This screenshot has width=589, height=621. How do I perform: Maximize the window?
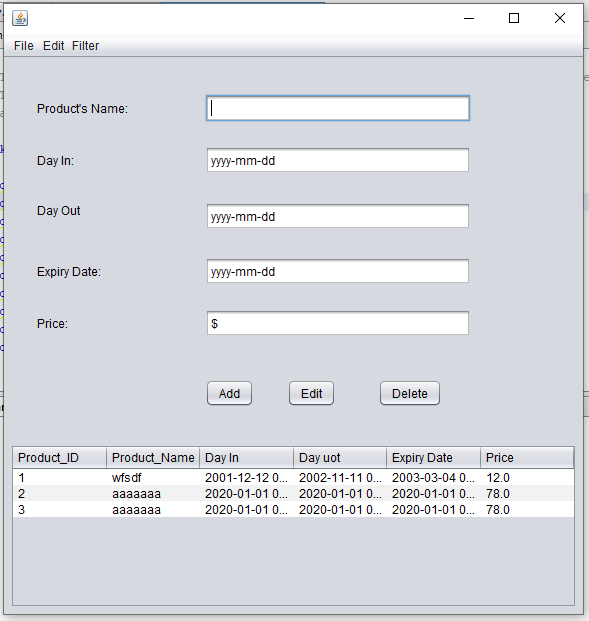[514, 18]
